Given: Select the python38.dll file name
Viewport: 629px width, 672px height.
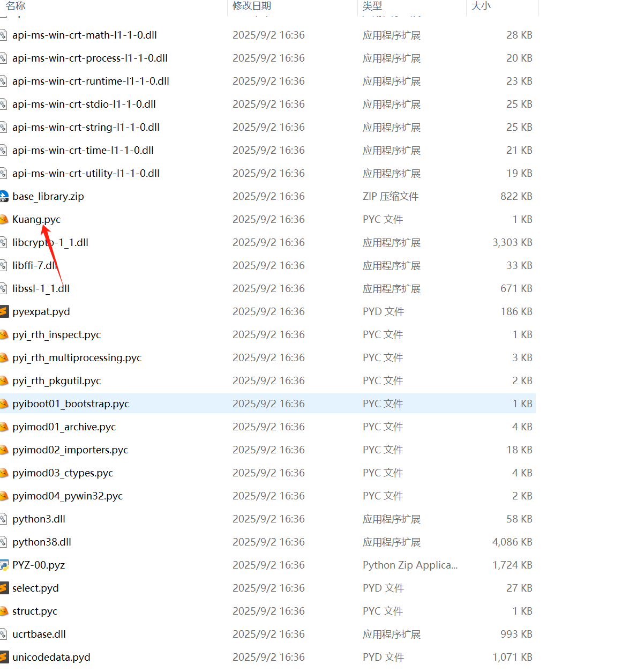Looking at the screenshot, I should point(42,542).
